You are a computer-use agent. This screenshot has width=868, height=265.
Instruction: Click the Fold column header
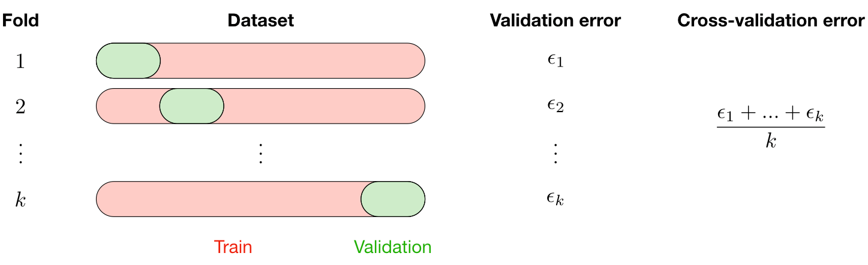point(20,21)
